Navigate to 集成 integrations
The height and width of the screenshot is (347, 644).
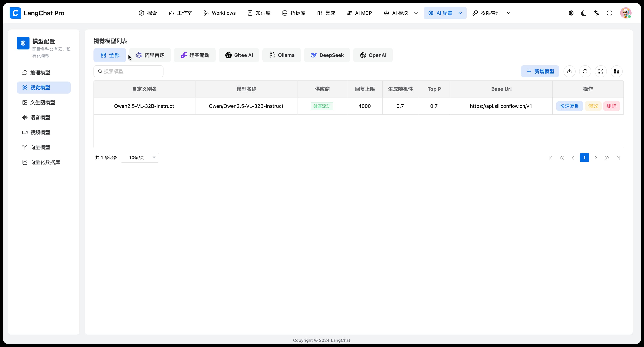[326, 13]
